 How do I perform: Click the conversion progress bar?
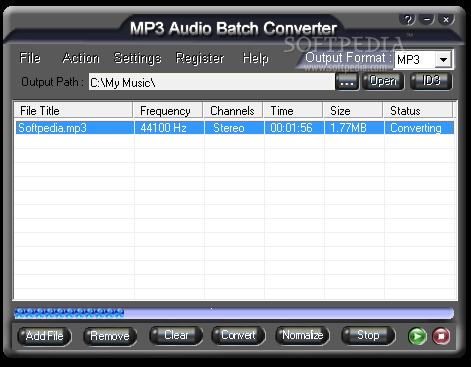click(234, 313)
